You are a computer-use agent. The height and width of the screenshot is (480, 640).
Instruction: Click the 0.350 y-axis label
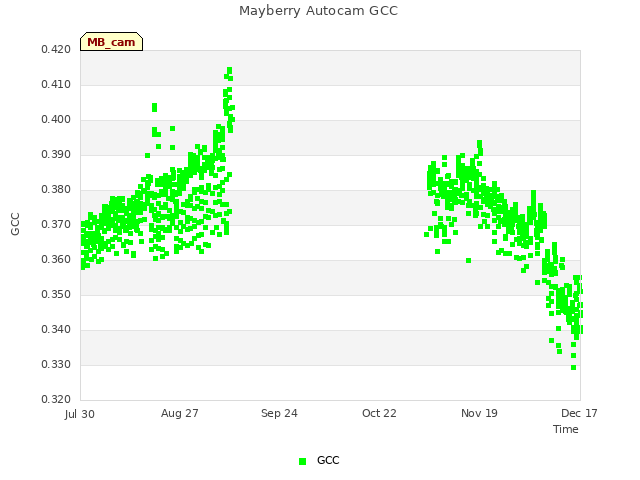(x=56, y=294)
